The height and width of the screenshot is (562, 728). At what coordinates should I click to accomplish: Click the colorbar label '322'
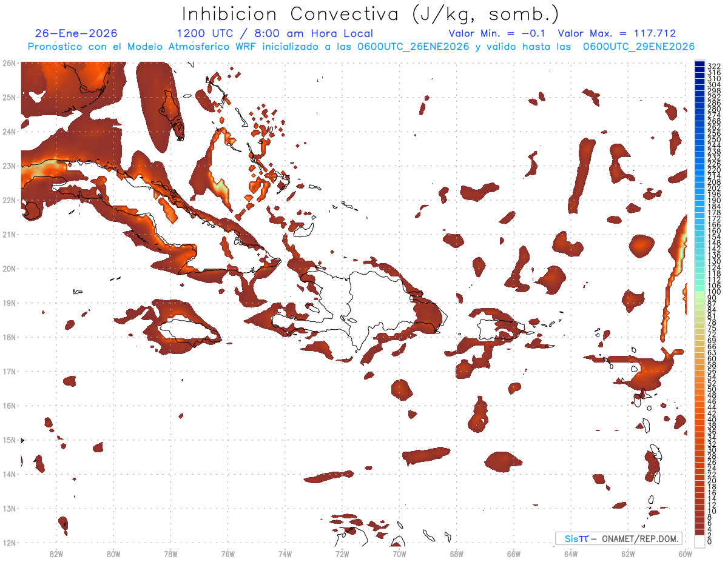[714, 66]
